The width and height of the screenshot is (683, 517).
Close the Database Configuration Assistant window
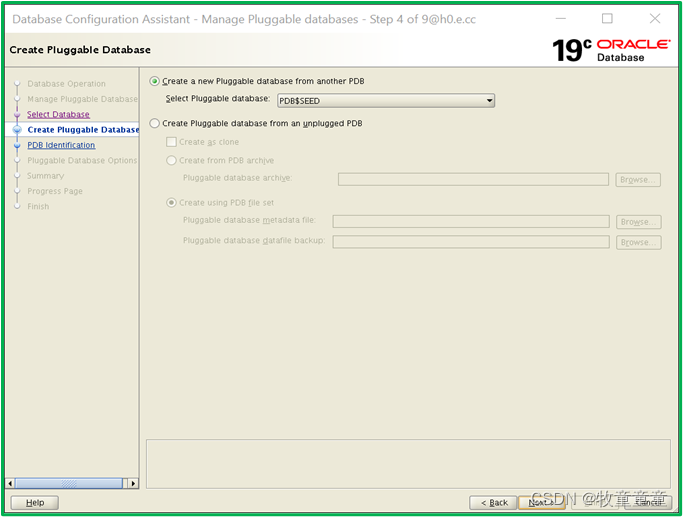pyautogui.click(x=655, y=18)
